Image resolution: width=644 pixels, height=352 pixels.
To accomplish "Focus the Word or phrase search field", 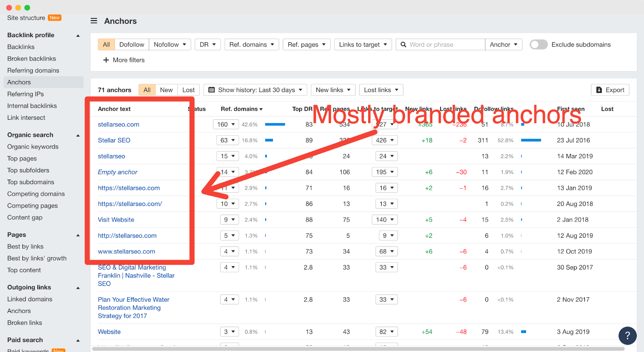I will (x=440, y=45).
